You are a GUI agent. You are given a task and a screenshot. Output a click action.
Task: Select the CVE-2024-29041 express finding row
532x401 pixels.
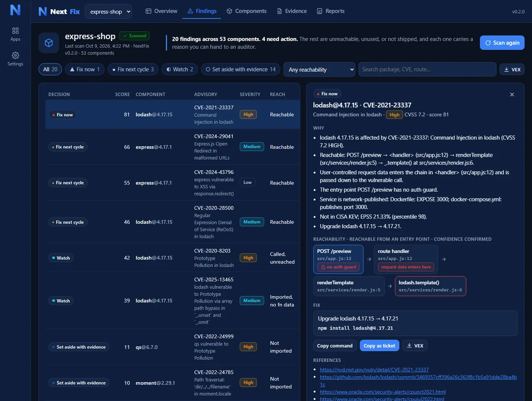click(x=172, y=147)
